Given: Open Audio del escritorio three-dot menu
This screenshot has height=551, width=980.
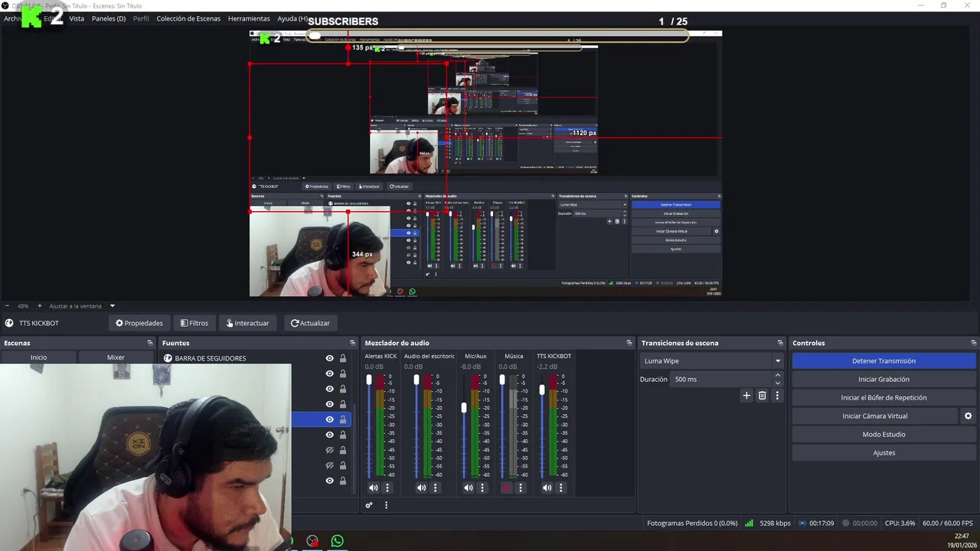Looking at the screenshot, I should [x=436, y=487].
